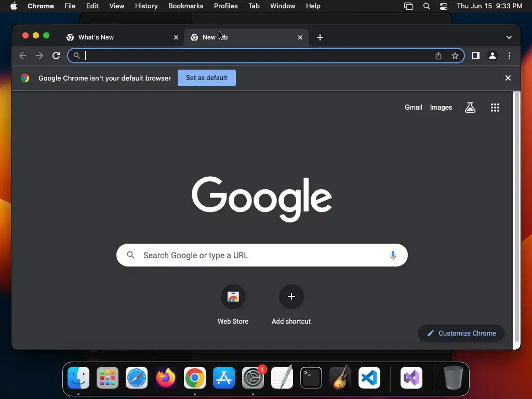The width and height of the screenshot is (532, 399).
Task: Open the History menu
Action: pos(146,6)
